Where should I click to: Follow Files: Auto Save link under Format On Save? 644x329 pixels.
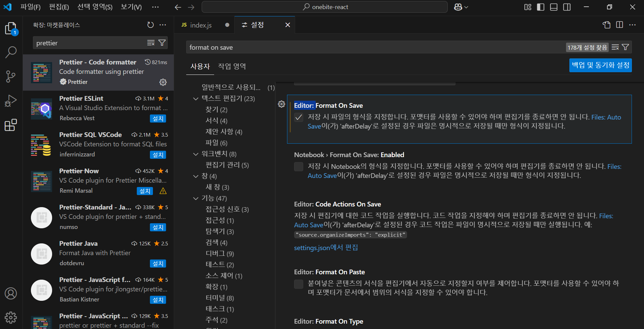click(606, 117)
